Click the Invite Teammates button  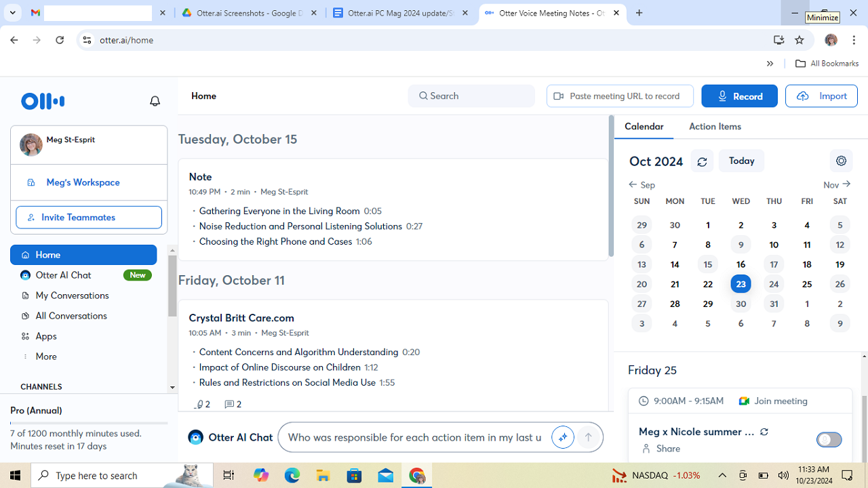point(89,218)
